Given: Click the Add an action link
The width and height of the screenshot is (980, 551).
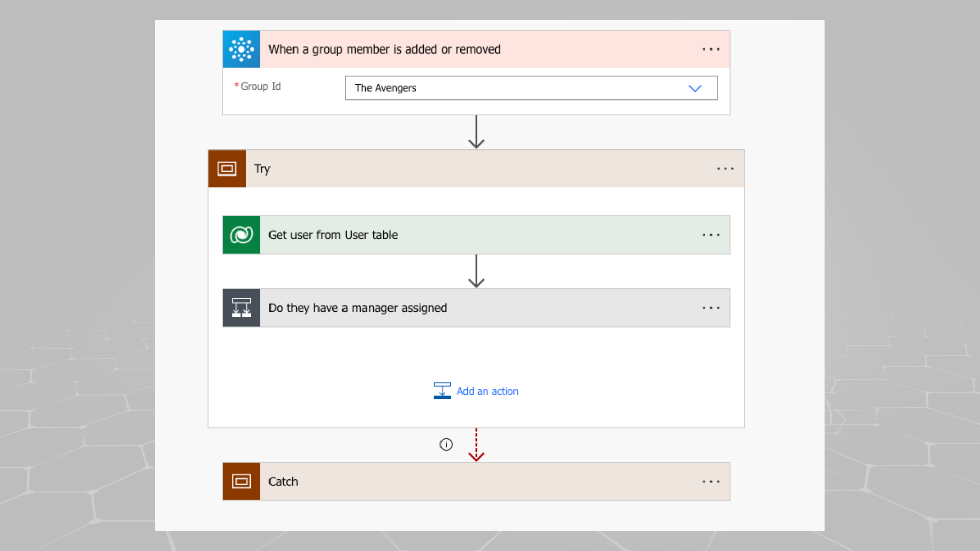Looking at the screenshot, I should (487, 391).
